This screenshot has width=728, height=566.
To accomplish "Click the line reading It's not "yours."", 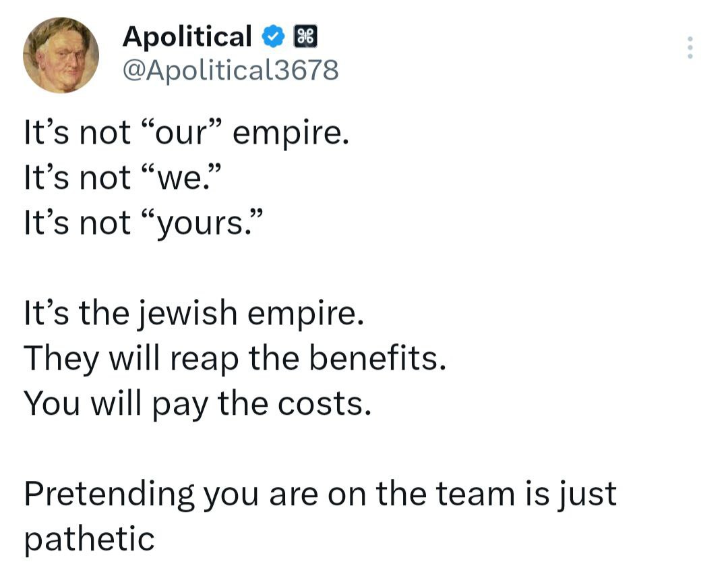I will (141, 222).
